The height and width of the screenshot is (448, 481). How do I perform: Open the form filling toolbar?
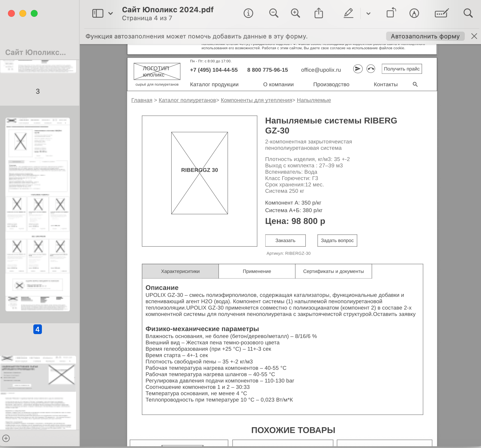[x=442, y=13]
